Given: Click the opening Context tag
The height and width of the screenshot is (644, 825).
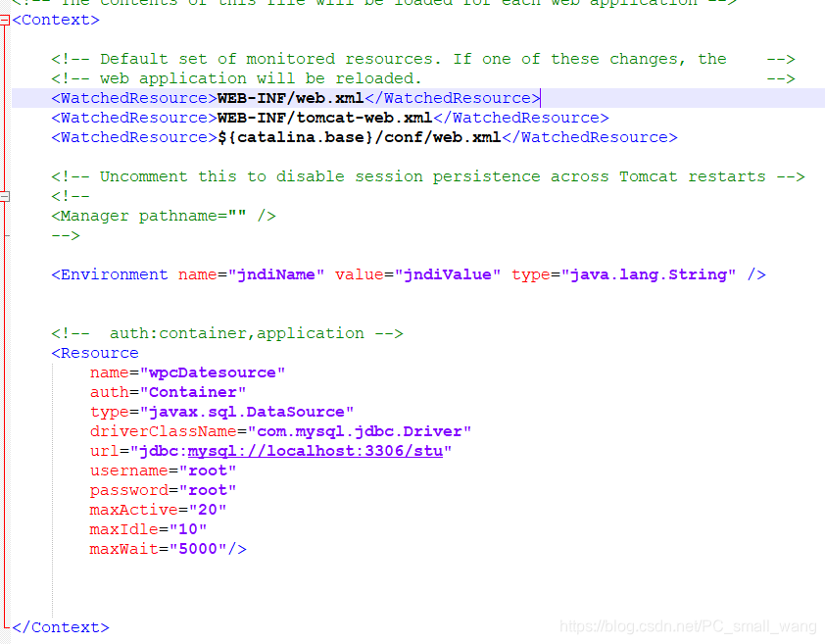Looking at the screenshot, I should click(56, 20).
